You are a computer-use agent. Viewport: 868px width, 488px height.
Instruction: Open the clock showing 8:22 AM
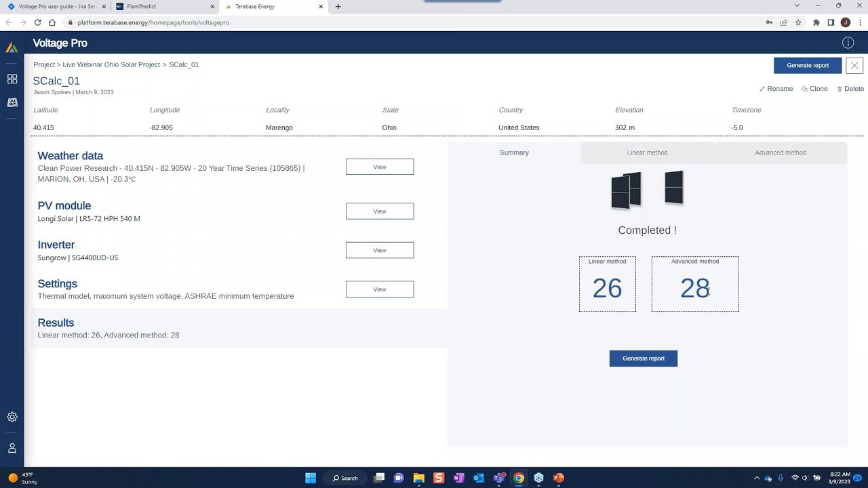click(840, 478)
